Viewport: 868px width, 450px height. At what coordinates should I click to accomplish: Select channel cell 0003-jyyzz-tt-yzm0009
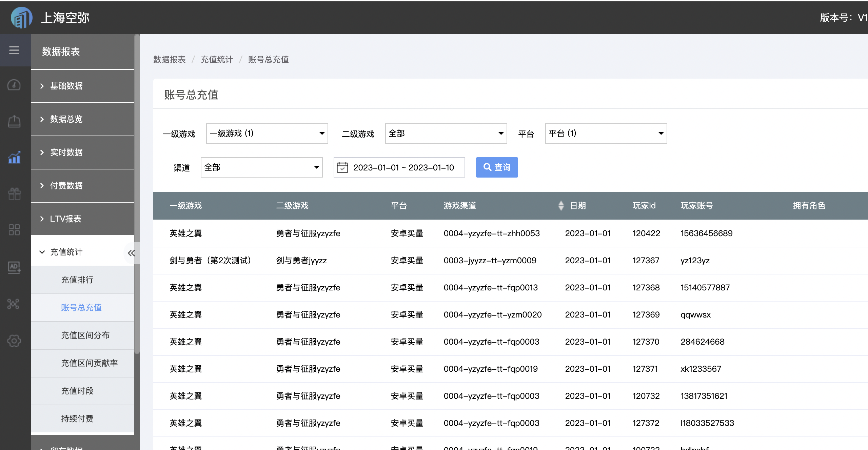click(490, 261)
